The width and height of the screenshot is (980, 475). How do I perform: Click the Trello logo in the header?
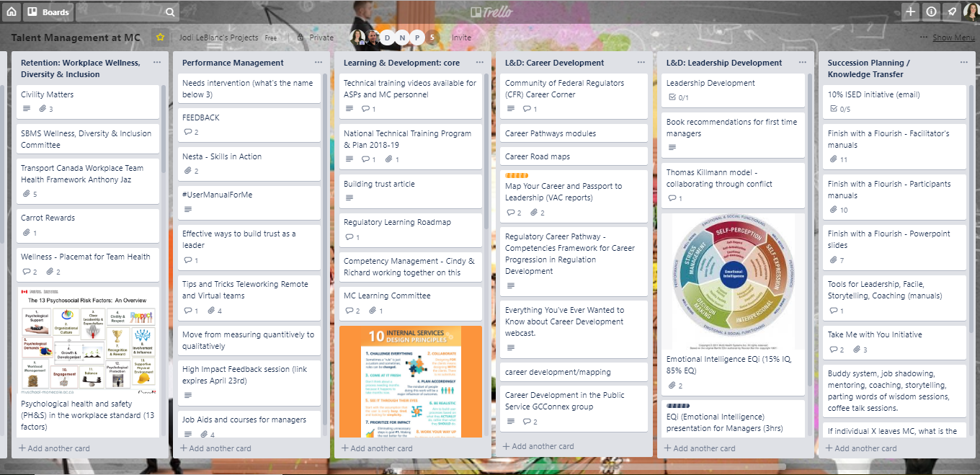click(x=491, y=12)
